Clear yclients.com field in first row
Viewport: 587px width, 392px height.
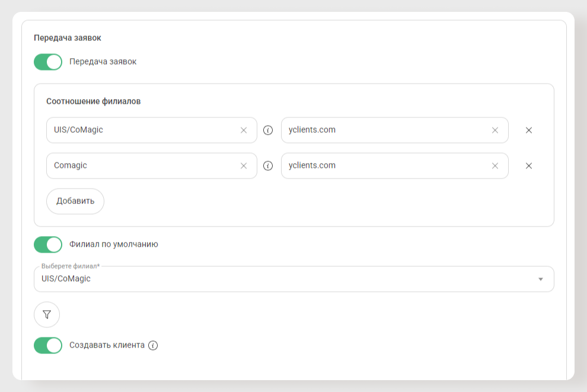pos(495,130)
